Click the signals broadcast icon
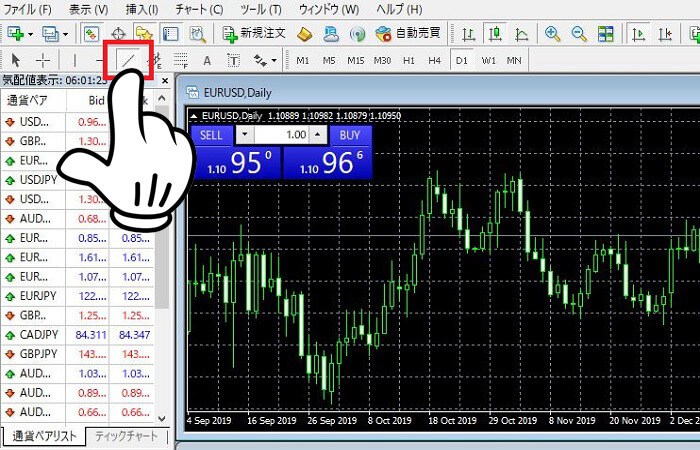700x450 pixels. click(357, 33)
